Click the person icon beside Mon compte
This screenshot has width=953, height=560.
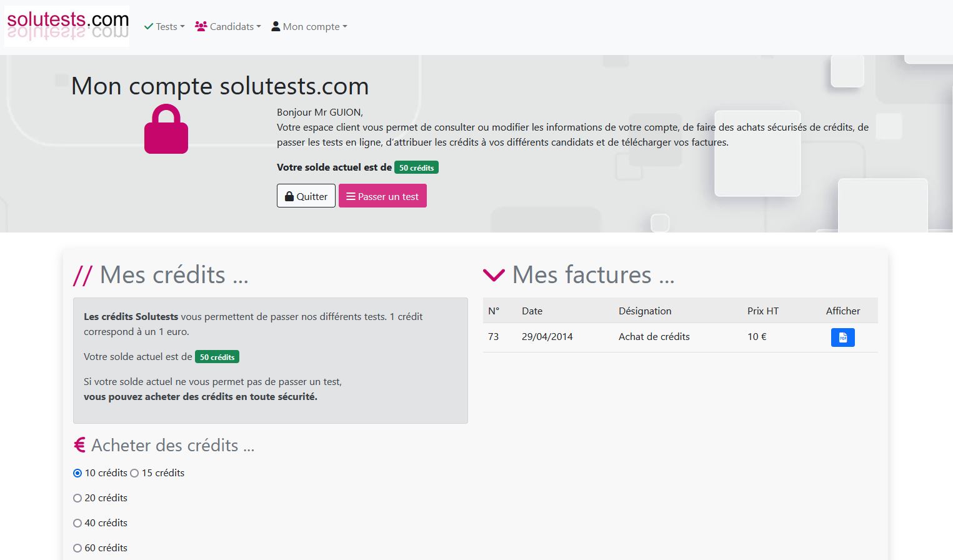(x=276, y=26)
